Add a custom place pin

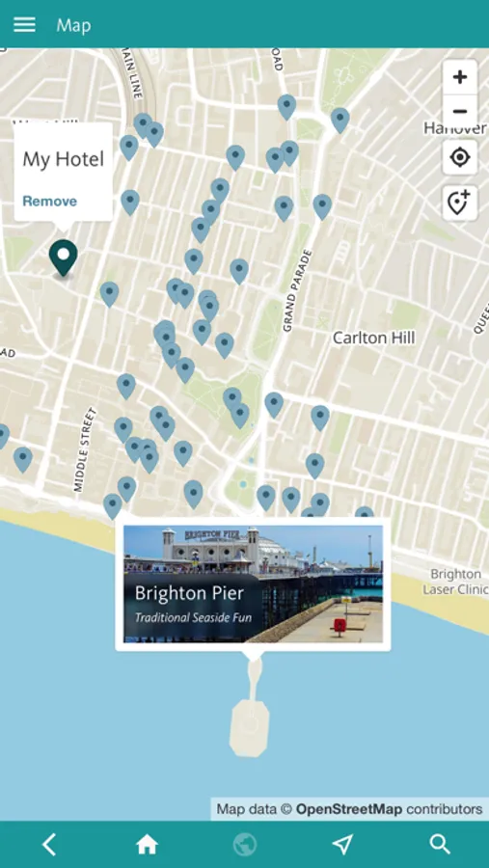460,203
